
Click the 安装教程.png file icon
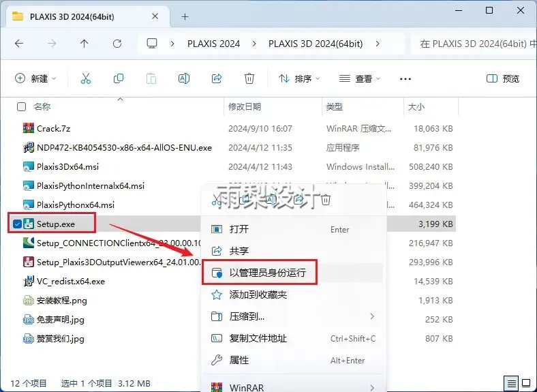click(29, 301)
